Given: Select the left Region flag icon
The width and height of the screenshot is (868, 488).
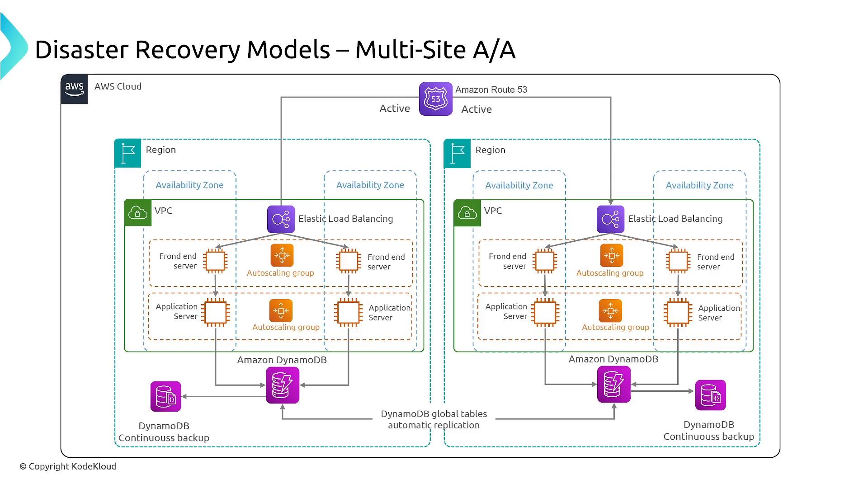Looking at the screenshot, I should pos(127,154).
